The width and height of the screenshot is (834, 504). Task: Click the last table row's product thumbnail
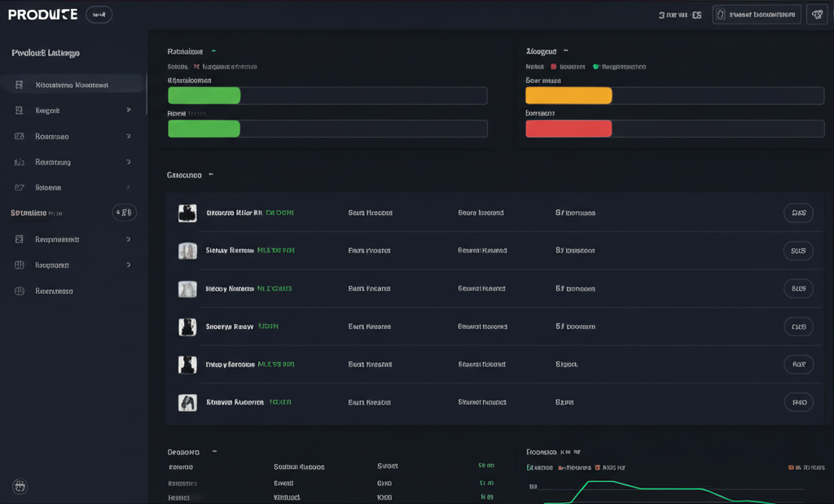pyautogui.click(x=187, y=402)
